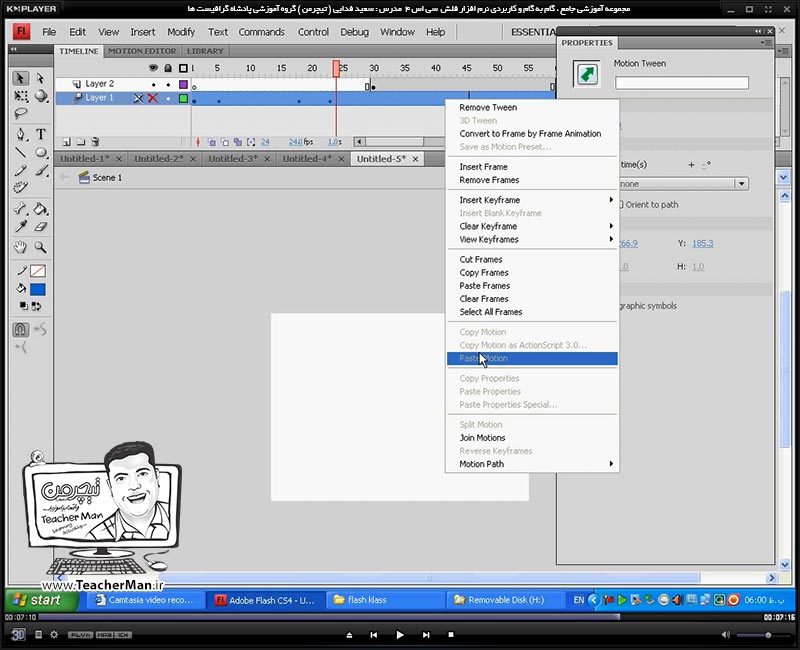Click the Edit Multiple Frames icon
Viewport: 800px width, 650px height.
[x=238, y=142]
